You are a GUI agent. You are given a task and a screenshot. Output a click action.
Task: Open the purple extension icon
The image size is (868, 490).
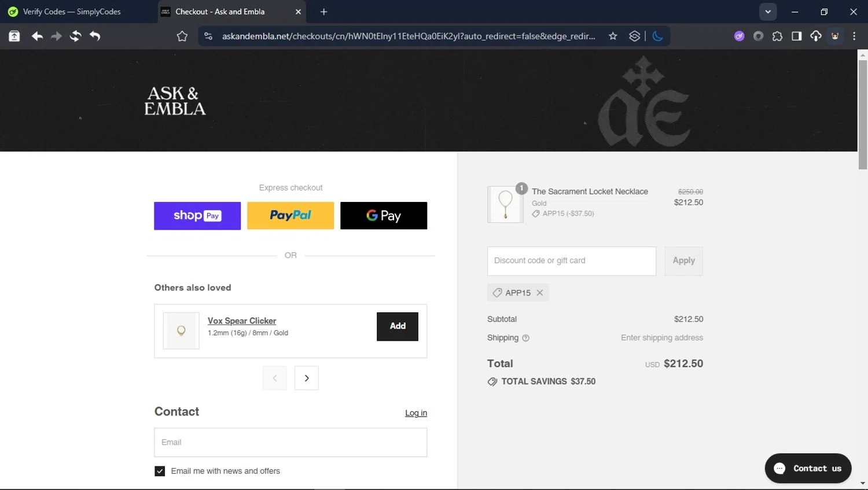(739, 36)
